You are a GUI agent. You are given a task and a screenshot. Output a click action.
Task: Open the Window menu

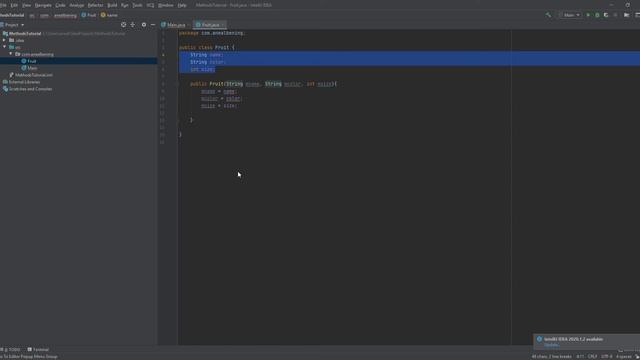point(166,5)
